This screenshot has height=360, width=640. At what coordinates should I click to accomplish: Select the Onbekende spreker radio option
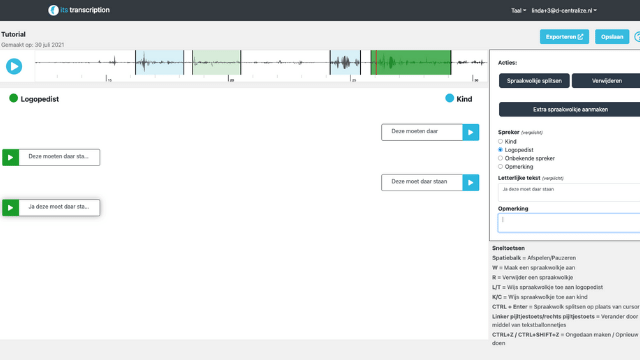click(x=500, y=158)
